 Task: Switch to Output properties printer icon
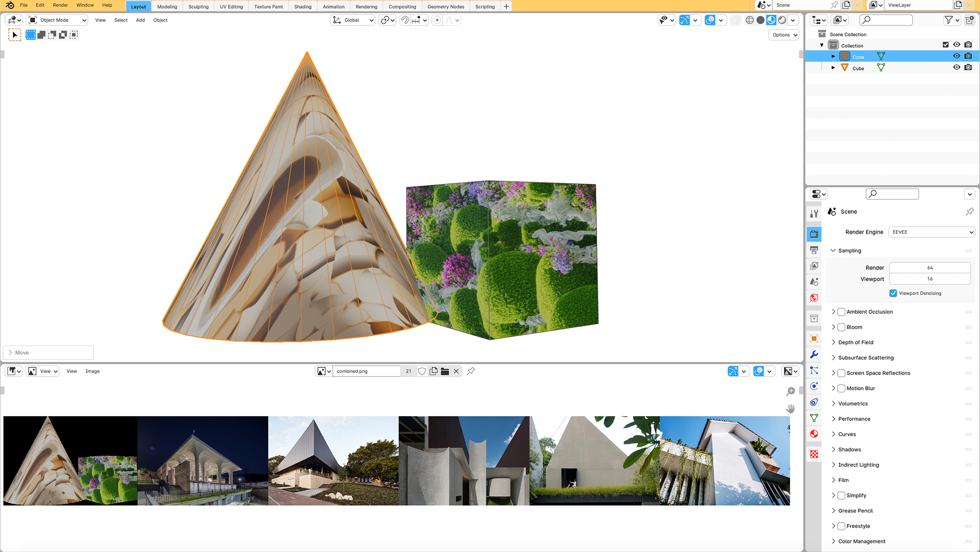pos(814,250)
